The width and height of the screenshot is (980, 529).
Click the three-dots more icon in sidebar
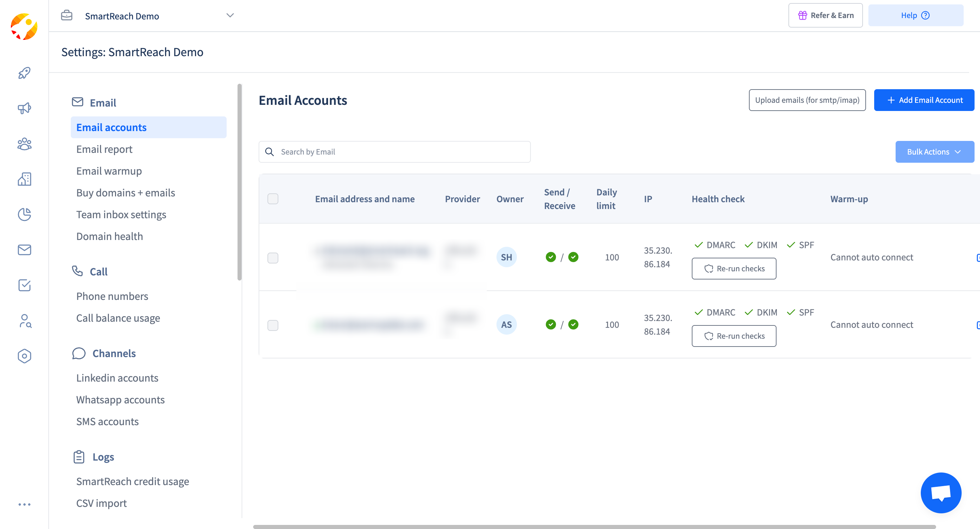pyautogui.click(x=24, y=504)
